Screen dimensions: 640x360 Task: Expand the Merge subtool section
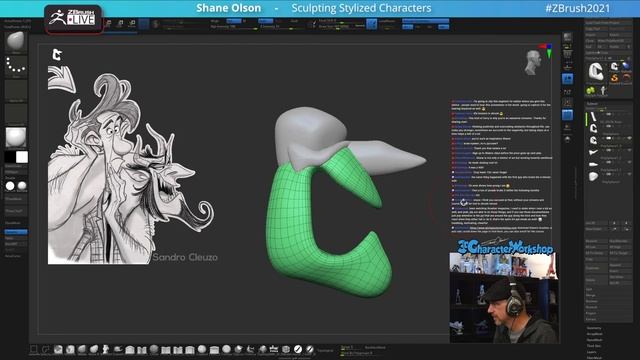590,295
